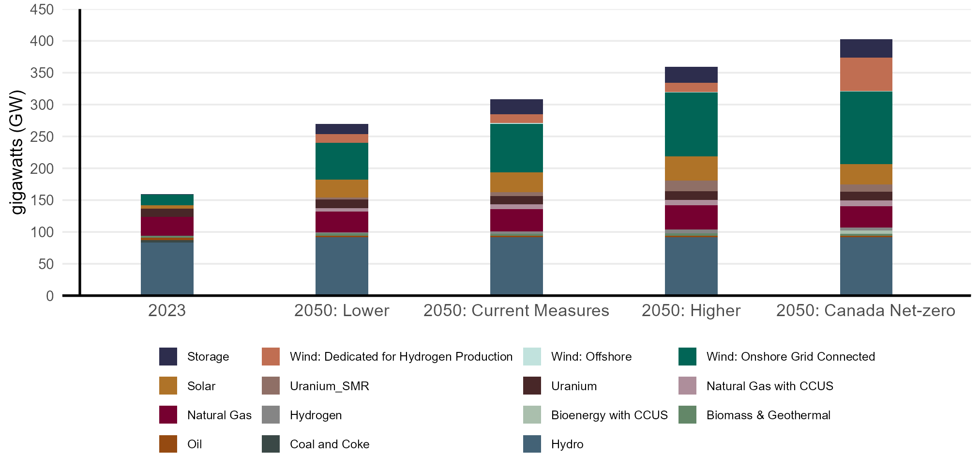Image resolution: width=980 pixels, height=472 pixels.
Task: Click the Storage segment in 2050: Higher bar
Action: (x=691, y=75)
